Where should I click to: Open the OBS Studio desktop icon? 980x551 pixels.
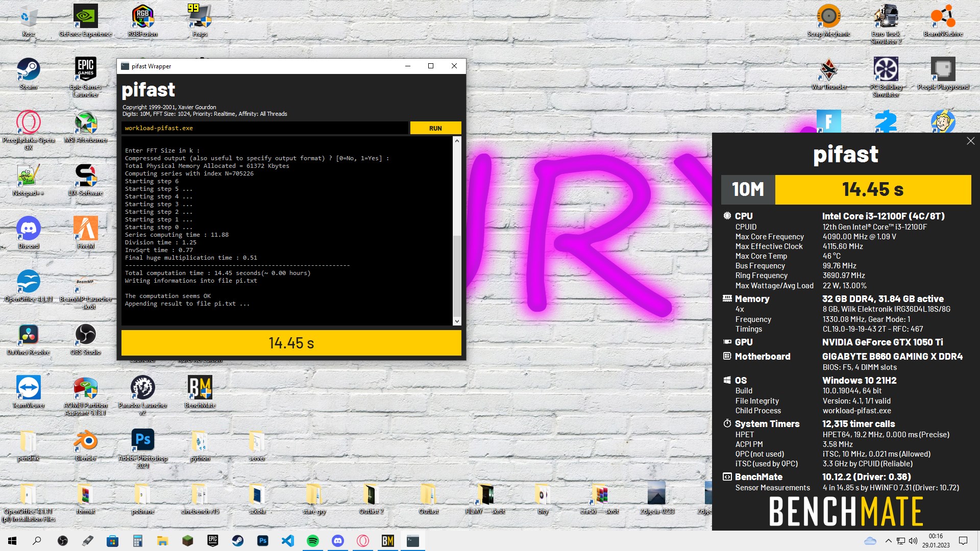[x=86, y=339]
